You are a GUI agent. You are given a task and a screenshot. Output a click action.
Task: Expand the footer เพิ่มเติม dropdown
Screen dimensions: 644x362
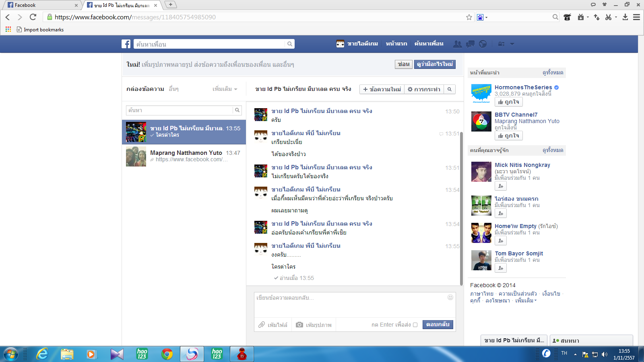(526, 300)
